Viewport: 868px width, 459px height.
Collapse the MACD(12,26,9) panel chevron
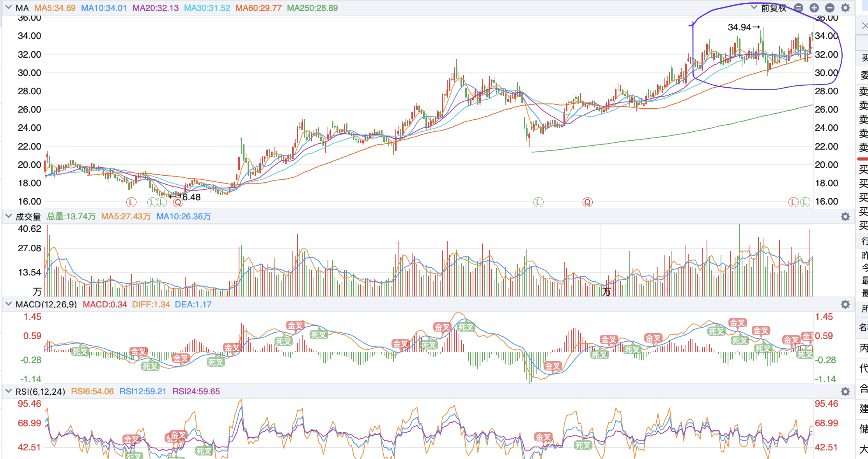click(x=9, y=304)
